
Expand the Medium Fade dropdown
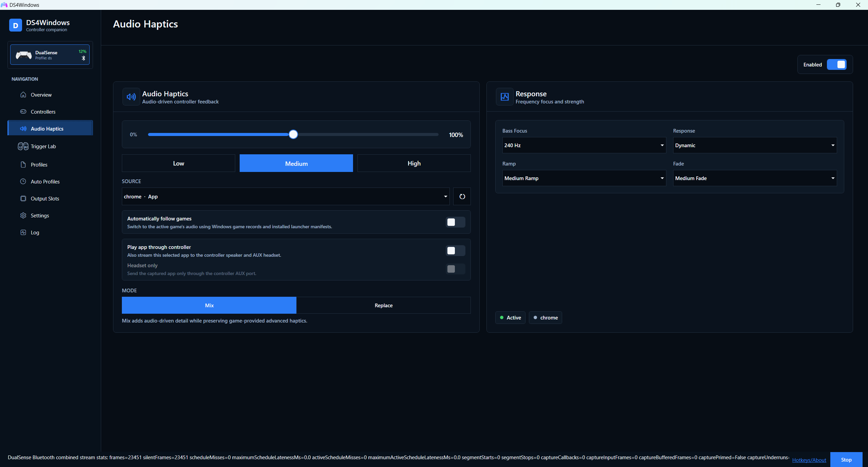[755, 178]
